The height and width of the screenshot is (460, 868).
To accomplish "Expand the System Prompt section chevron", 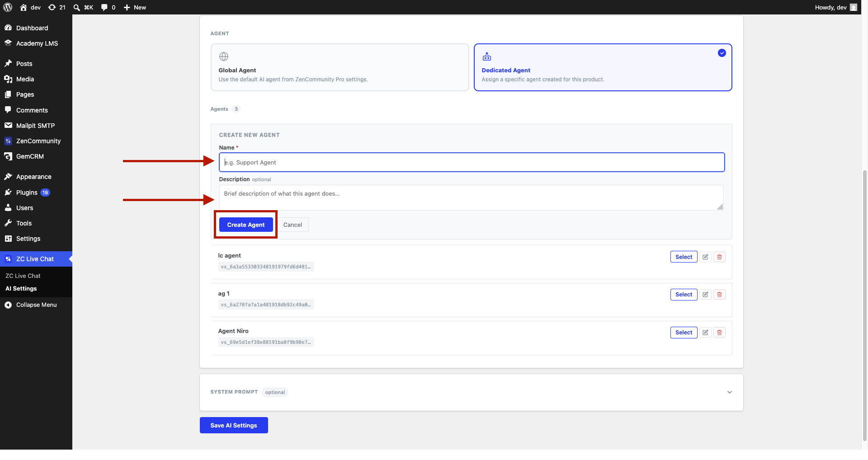I will (x=729, y=392).
